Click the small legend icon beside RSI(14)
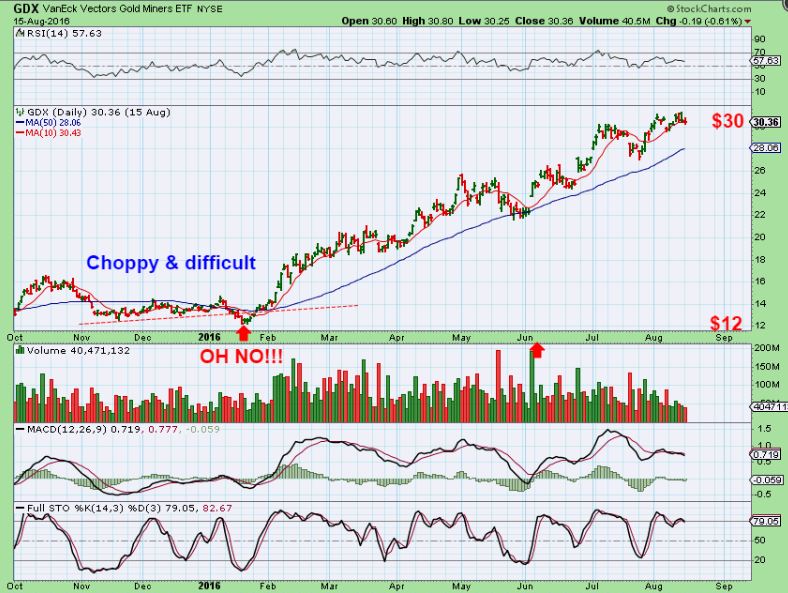Screen dimensions: 788x593 click(x=20, y=33)
